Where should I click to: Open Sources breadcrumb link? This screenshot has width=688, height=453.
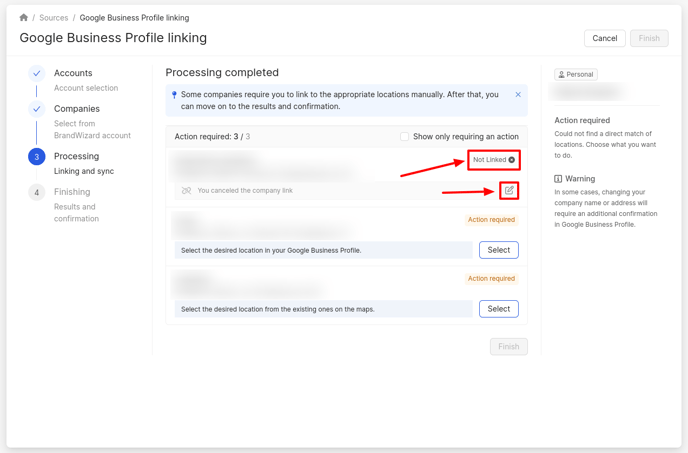tap(54, 18)
